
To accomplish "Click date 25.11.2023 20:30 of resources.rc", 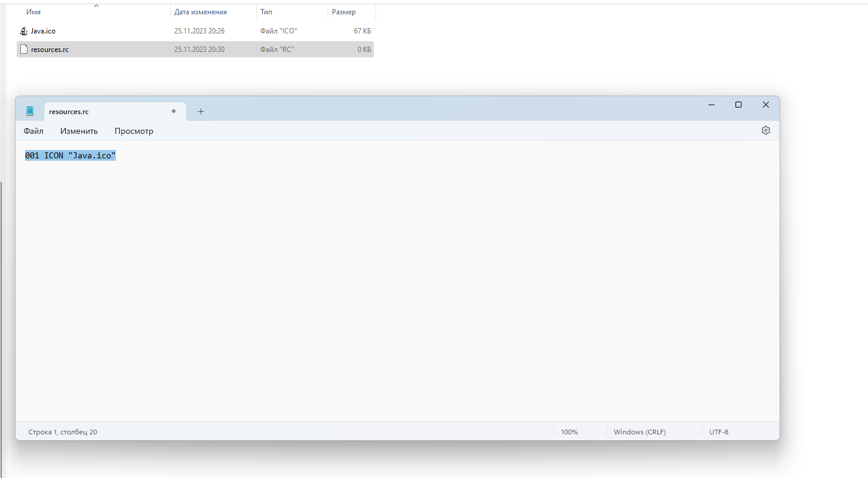I will (199, 49).
